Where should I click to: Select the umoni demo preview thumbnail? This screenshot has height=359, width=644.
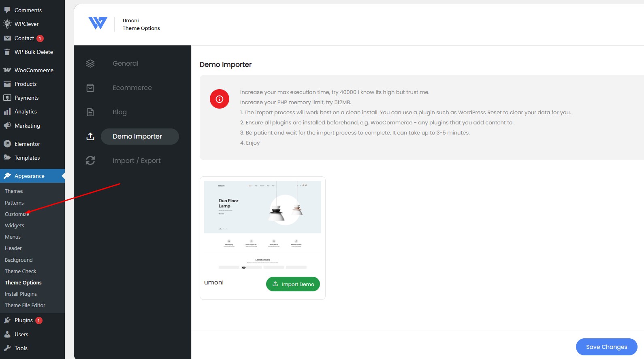point(262,225)
